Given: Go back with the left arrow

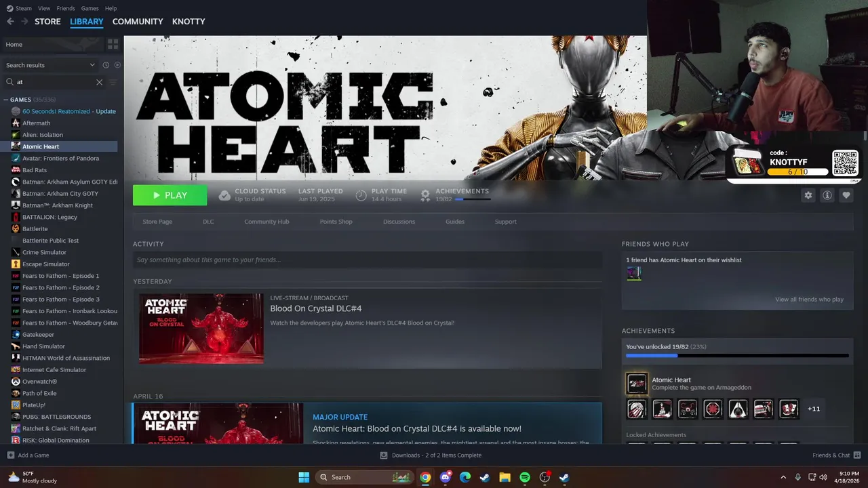Looking at the screenshot, I should pos(10,22).
